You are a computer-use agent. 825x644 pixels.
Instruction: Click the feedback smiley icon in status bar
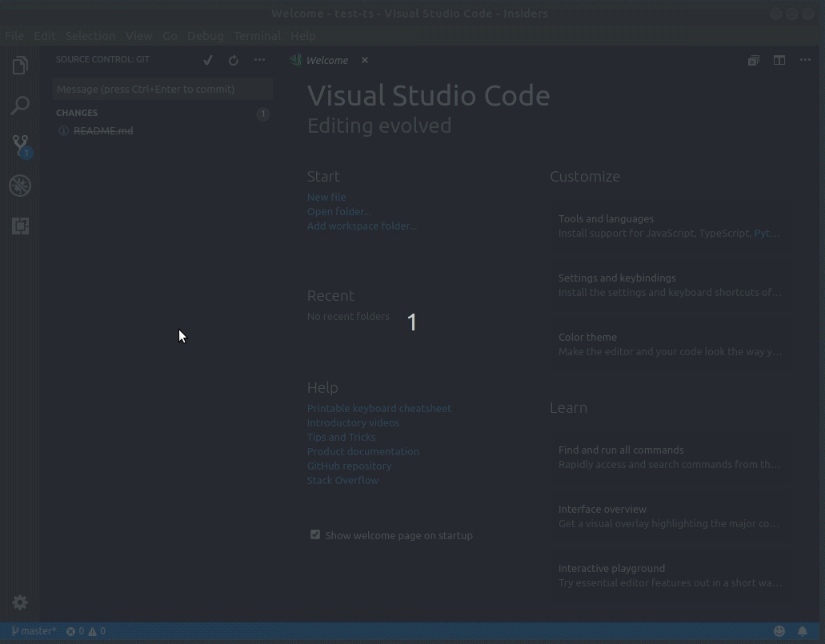click(779, 631)
